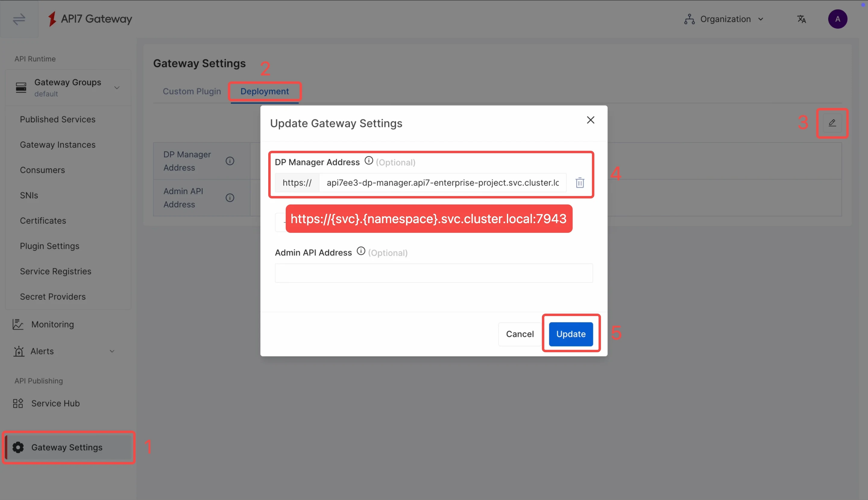Viewport: 868px width, 500px height.
Task: Click inside the Admin API Address field
Action: tap(433, 273)
